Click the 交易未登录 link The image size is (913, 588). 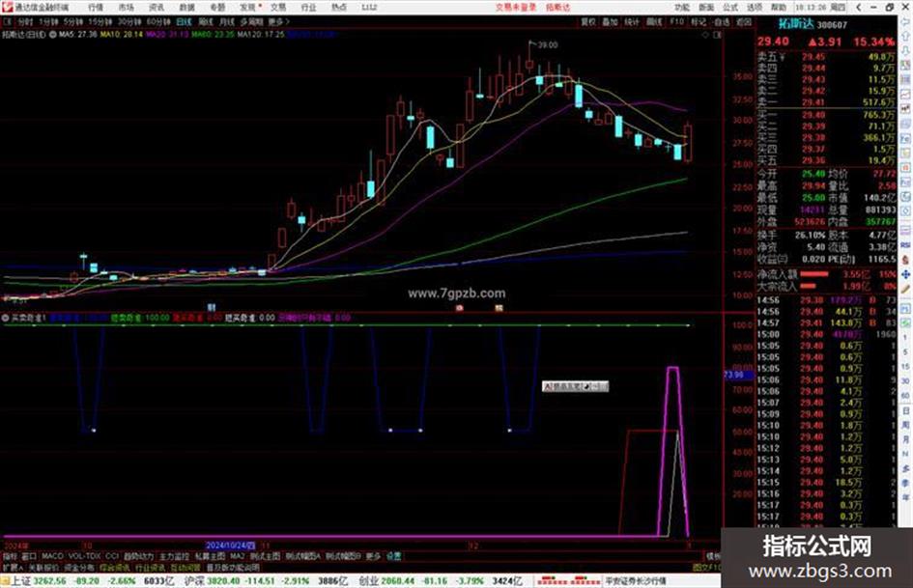point(516,7)
